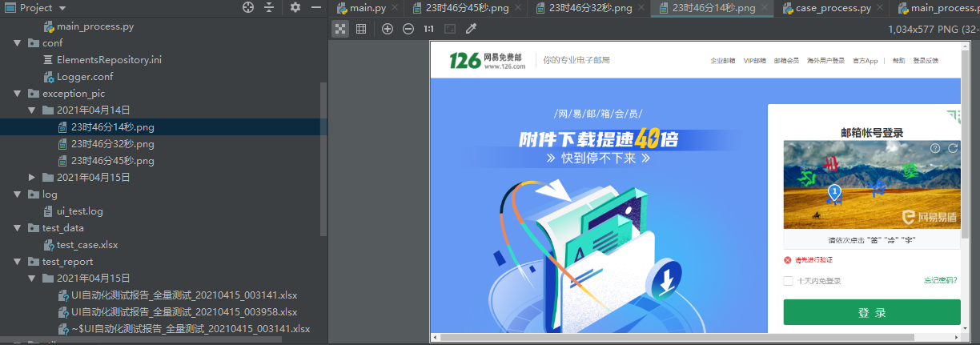
Task: Click the ElementsRepository.ini file icon
Action: (x=49, y=60)
